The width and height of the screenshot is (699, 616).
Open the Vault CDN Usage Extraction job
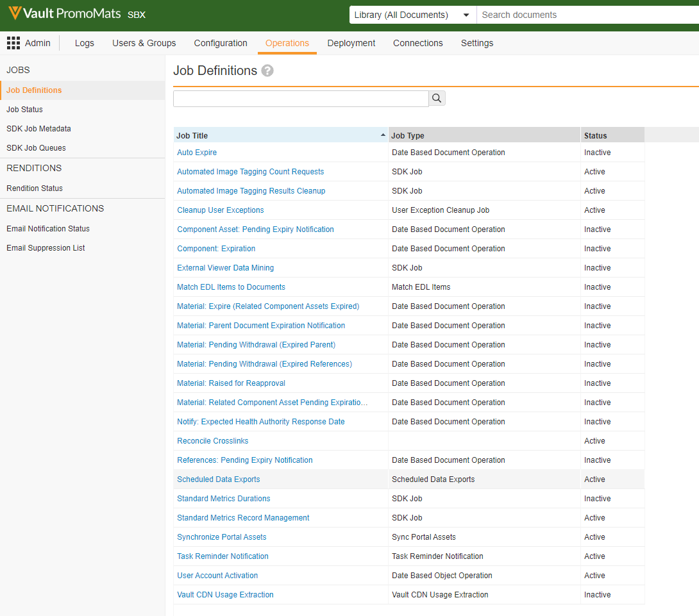(x=225, y=595)
